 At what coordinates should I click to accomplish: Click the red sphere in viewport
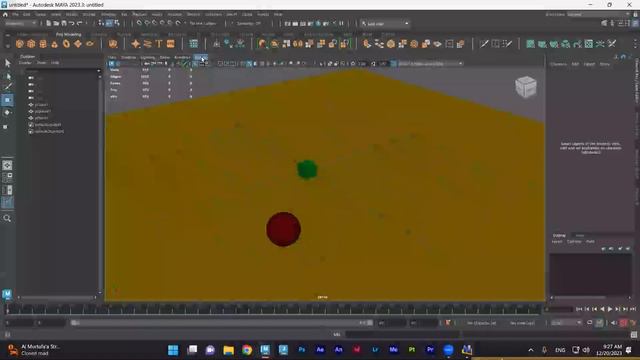tap(283, 229)
